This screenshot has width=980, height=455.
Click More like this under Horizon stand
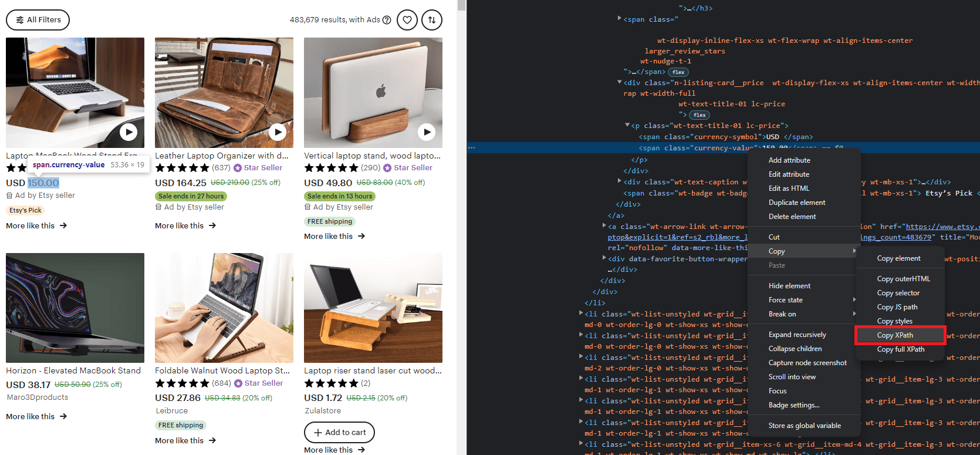(x=36, y=416)
